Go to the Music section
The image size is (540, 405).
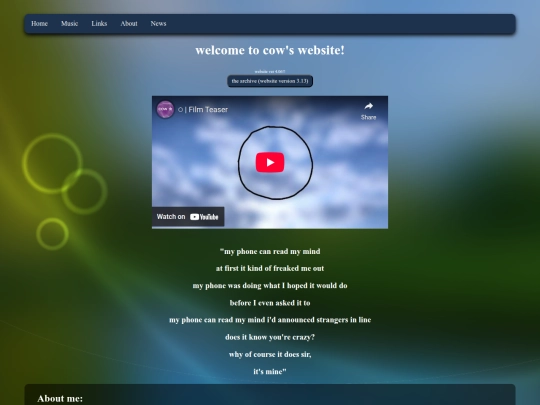[x=69, y=23]
